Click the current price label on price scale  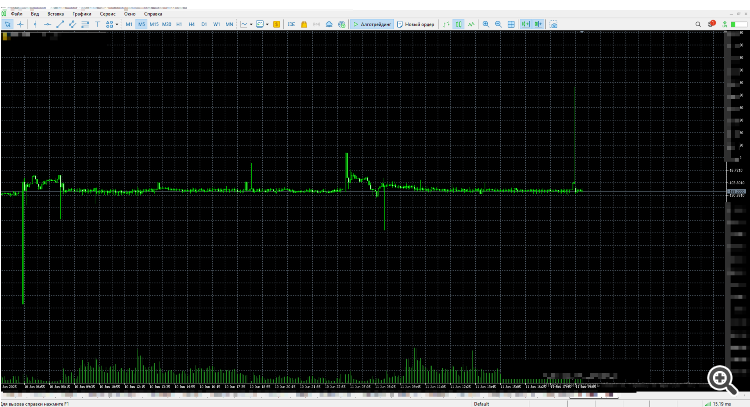(x=737, y=192)
